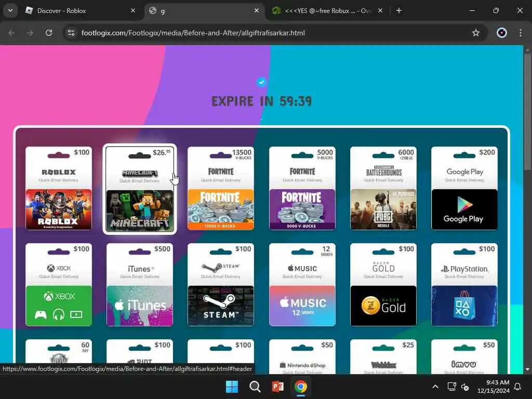This screenshot has height=399, width=532.
Task: Open PowerPoint from the taskbar
Action: [x=277, y=387]
